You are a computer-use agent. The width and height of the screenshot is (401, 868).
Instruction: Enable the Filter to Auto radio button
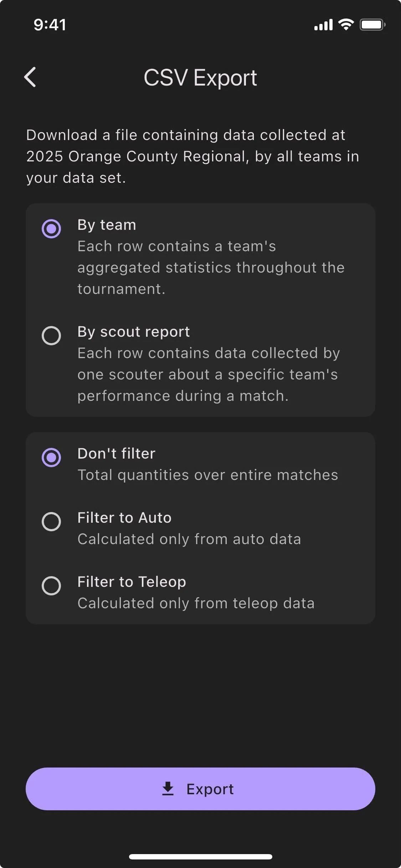pos(51,521)
